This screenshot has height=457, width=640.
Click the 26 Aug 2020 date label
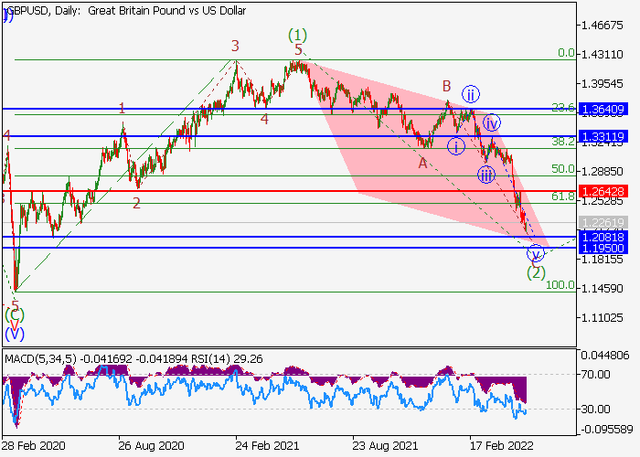coord(151,446)
